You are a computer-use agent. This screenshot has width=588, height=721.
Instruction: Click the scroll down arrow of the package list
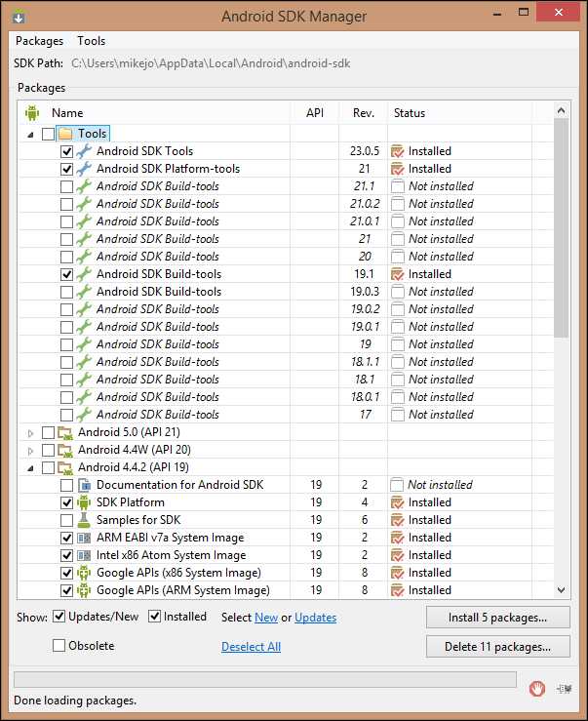561,590
